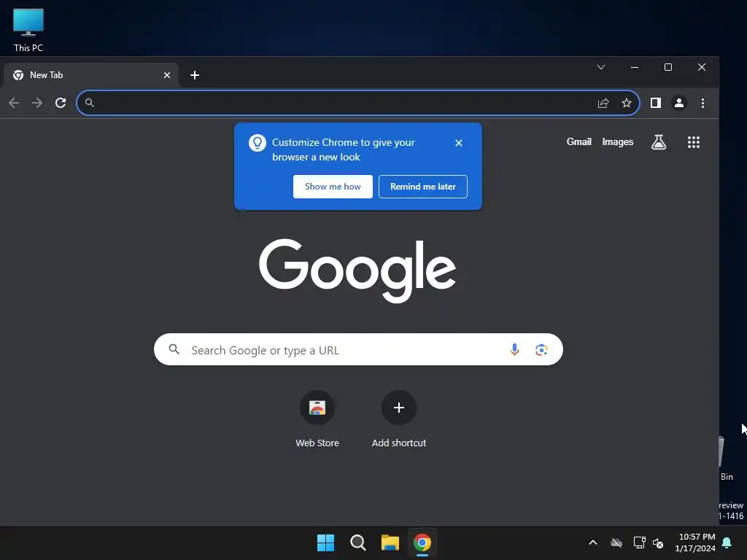Select the This PC desktop icon
This screenshot has width=747, height=560.
click(x=28, y=30)
